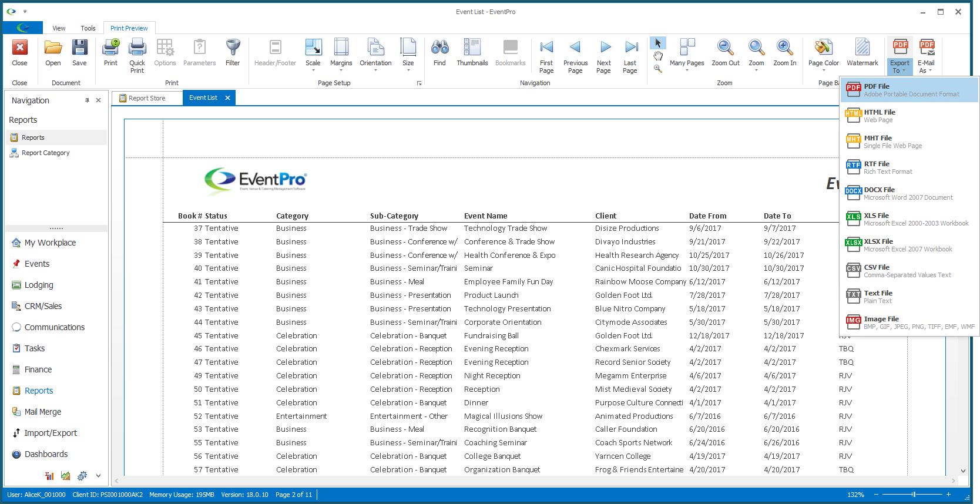Export as XLSX File
Image resolution: width=980 pixels, height=504 pixels.
pyautogui.click(x=909, y=245)
